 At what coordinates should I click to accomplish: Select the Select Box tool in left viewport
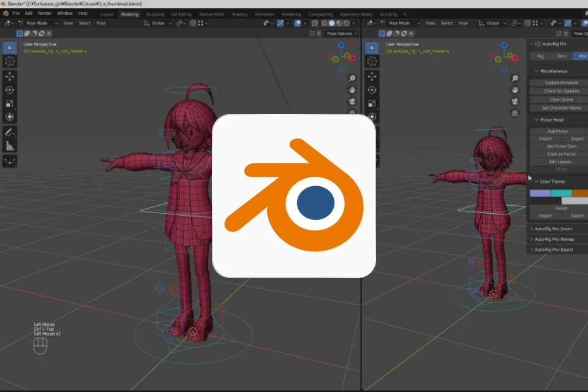click(10, 48)
